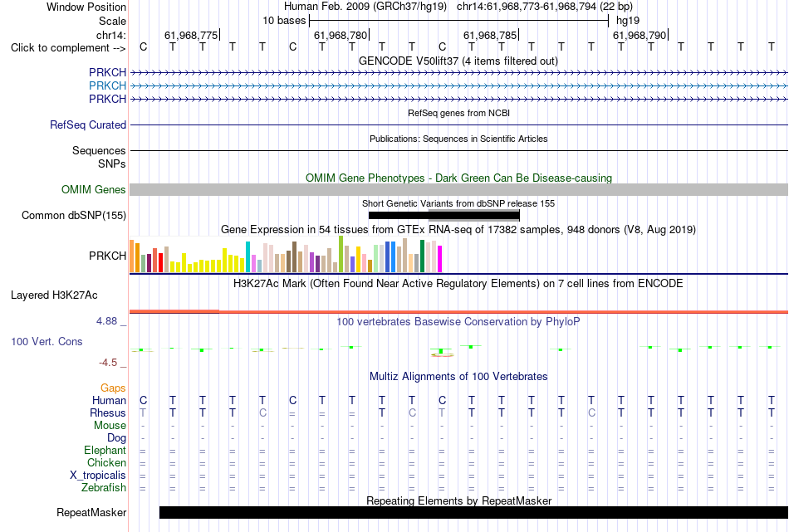
Task: Click the black RepeatMasker element bar
Action: [x=473, y=512]
